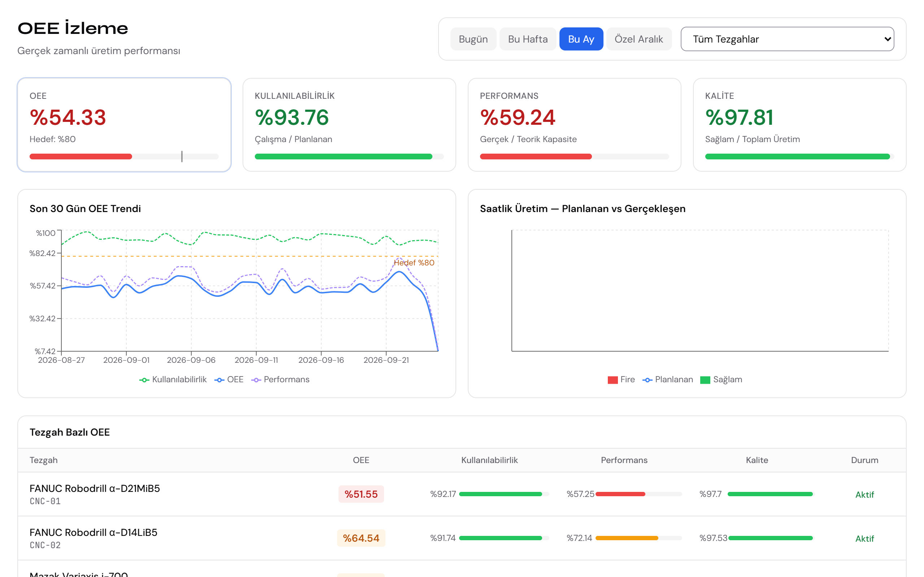Select the Bugün time range

[x=473, y=39]
